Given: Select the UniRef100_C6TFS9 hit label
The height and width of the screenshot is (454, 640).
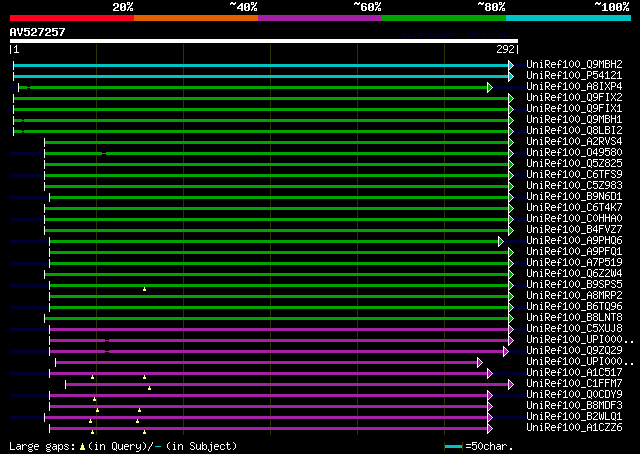Looking at the screenshot, I should click(x=574, y=175).
